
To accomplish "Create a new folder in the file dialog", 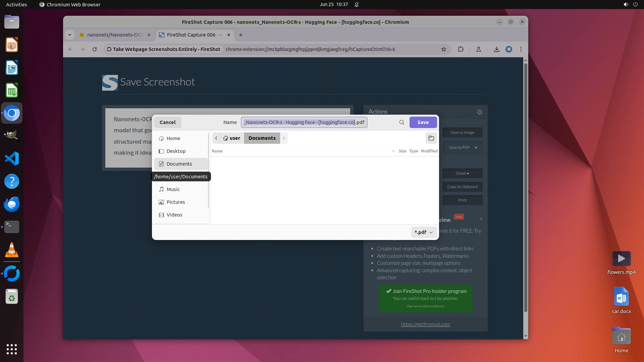I will click(431, 138).
